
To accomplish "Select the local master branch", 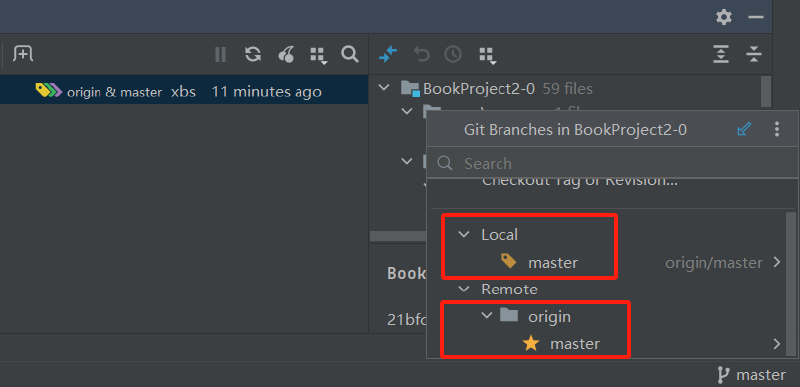I will click(553, 263).
